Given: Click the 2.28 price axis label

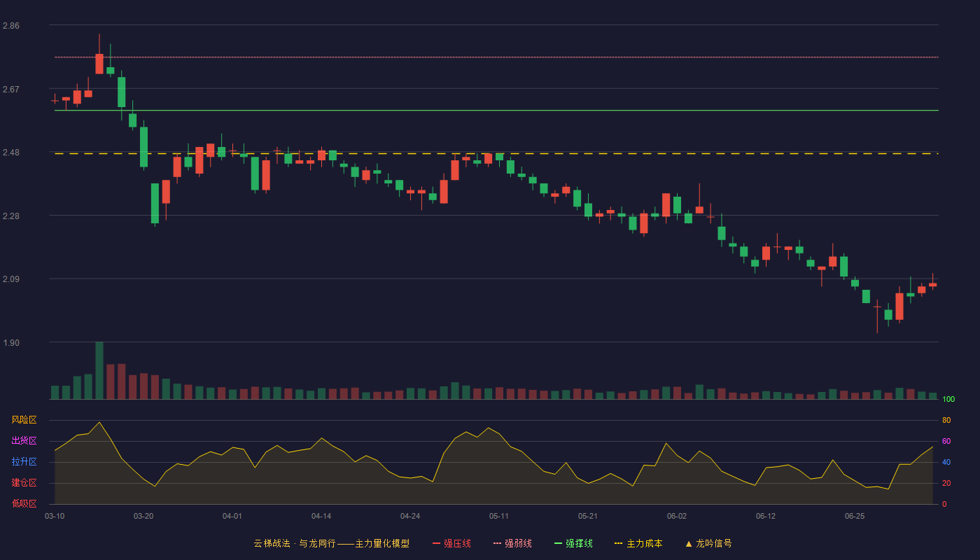Looking at the screenshot, I should click(11, 216).
